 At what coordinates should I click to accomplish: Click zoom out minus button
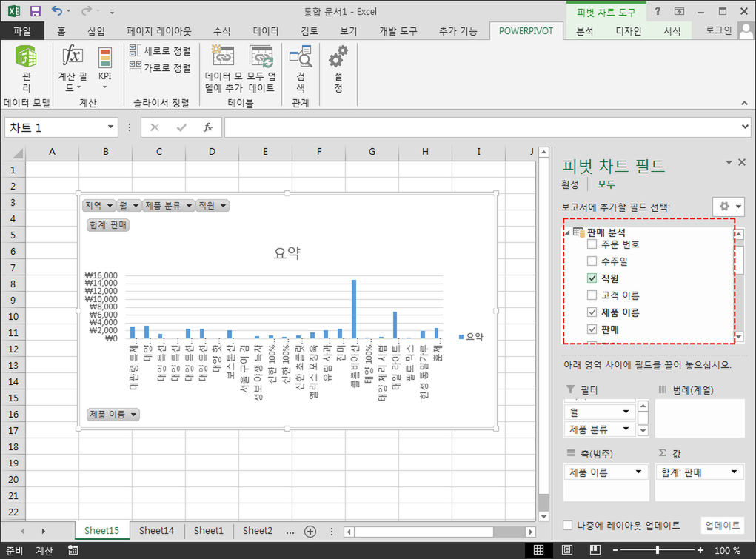615,550
